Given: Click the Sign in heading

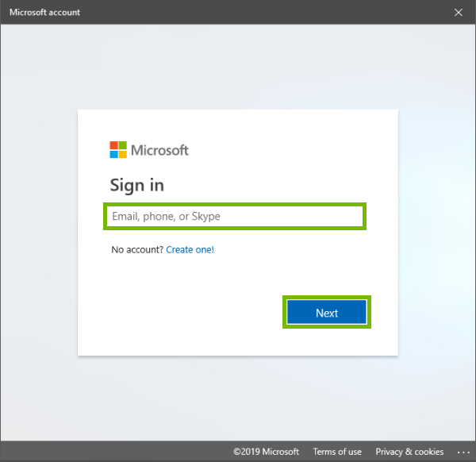Looking at the screenshot, I should 137,185.
